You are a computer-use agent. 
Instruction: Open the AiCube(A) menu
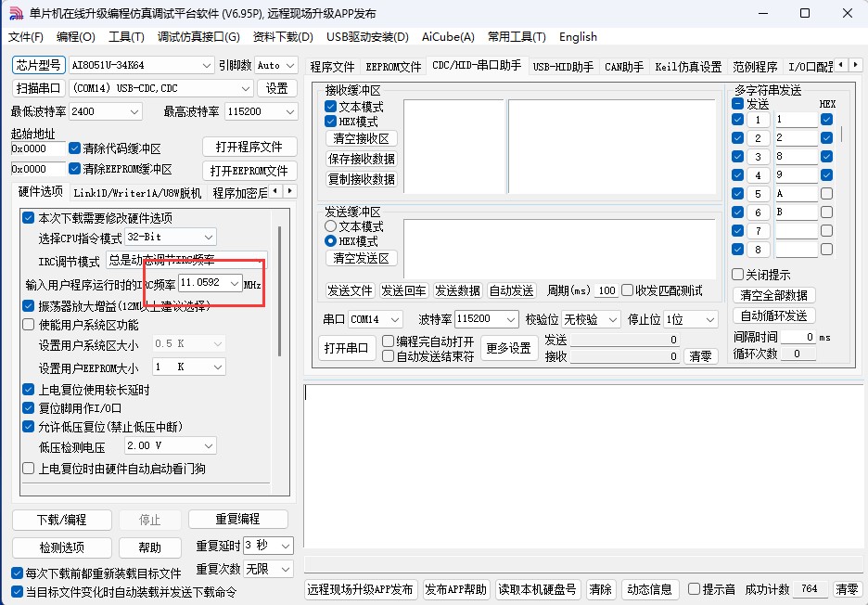click(448, 36)
